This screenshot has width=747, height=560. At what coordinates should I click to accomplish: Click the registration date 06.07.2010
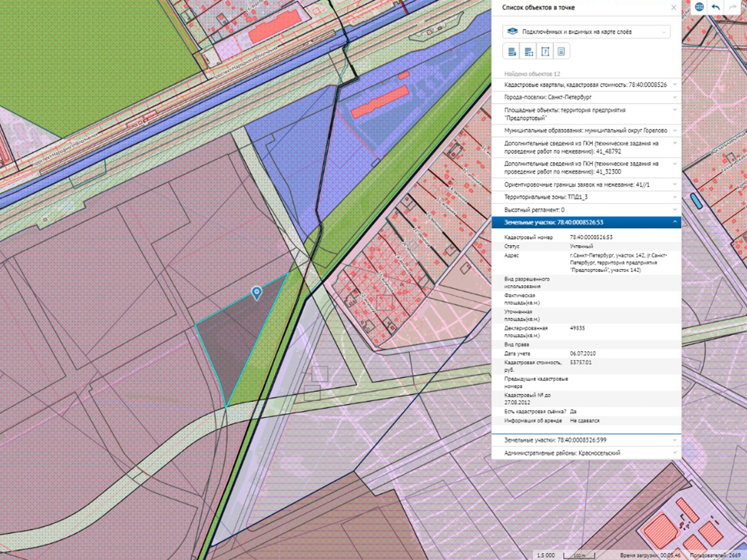point(582,353)
